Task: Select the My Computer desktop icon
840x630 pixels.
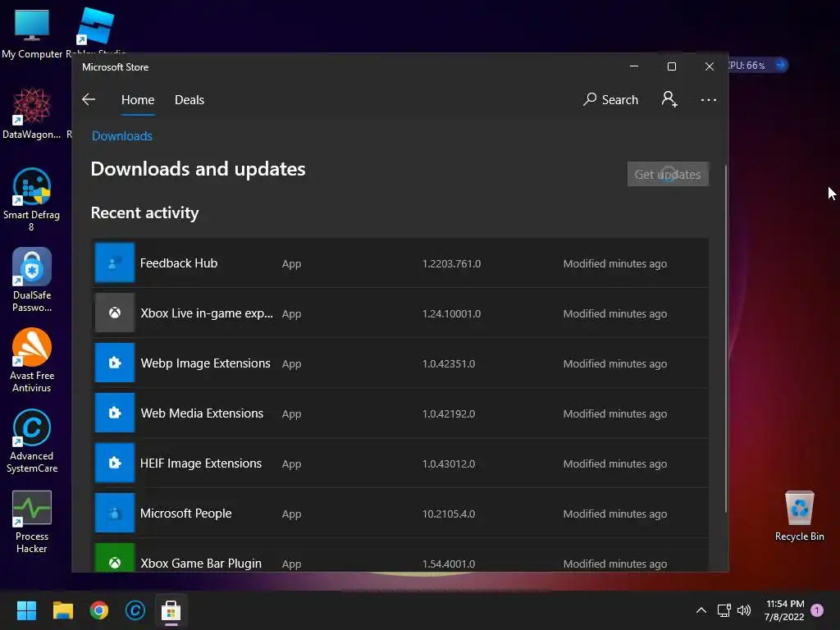Action: pyautogui.click(x=32, y=33)
